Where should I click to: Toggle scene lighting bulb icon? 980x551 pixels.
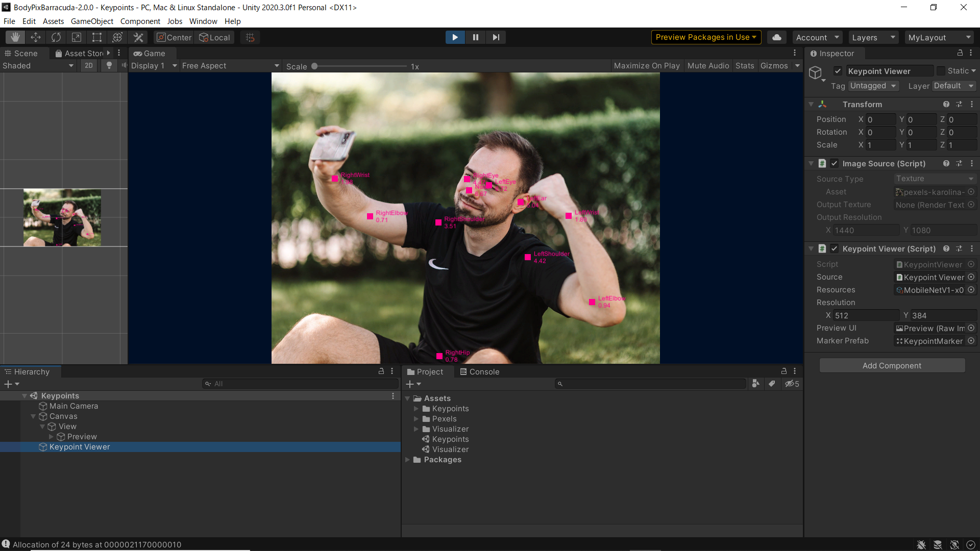pos(109,66)
